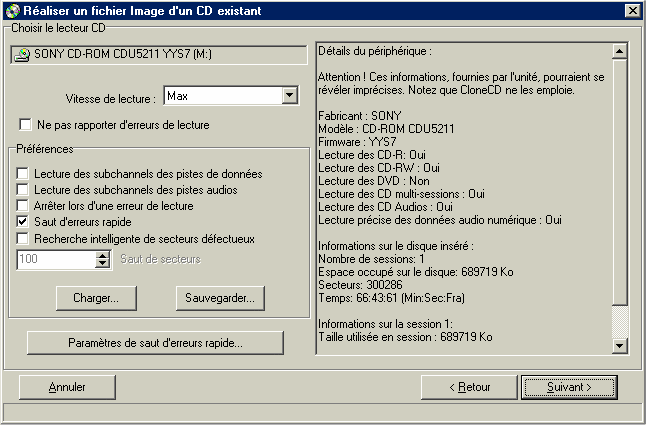Increase the Saut de secteurs spinner value
Image resolution: width=646 pixels, height=425 pixels.
[102, 255]
